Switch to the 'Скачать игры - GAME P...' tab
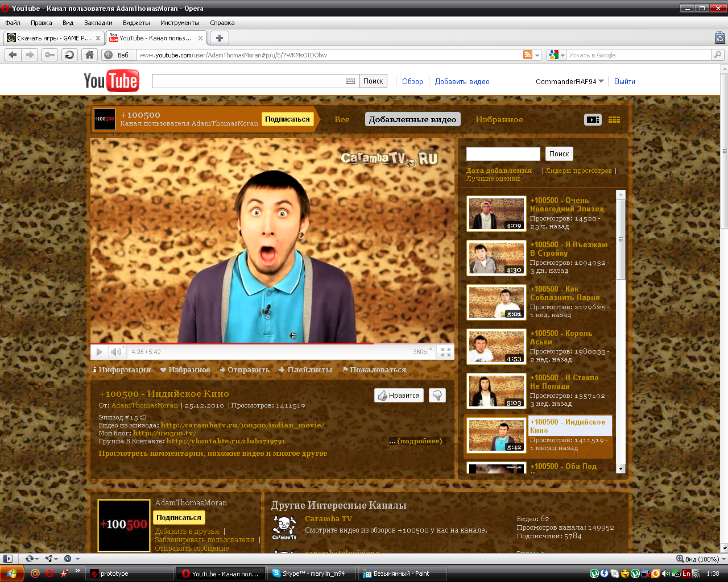Viewport: 728px width, 582px height. point(53,38)
